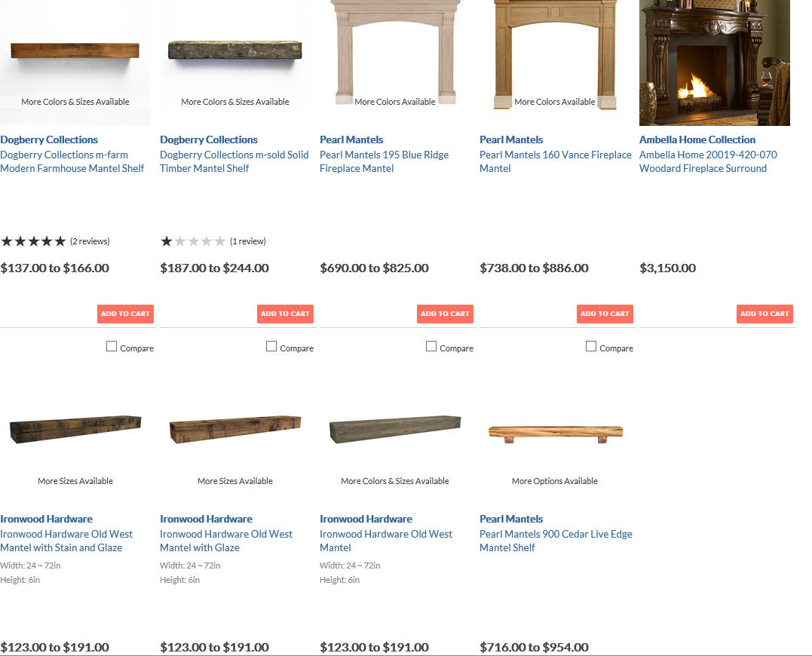Open the Cedar Live Edge shelf image
Screen dimensions: 812x656
click(555, 433)
